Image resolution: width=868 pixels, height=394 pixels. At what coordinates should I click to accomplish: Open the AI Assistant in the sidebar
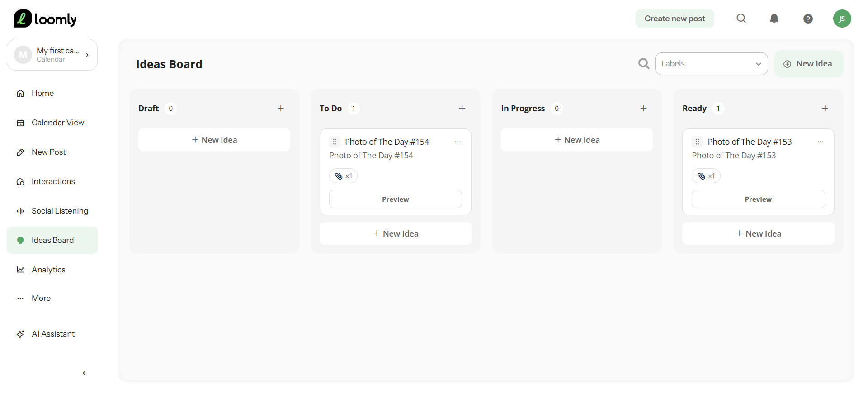tap(52, 334)
